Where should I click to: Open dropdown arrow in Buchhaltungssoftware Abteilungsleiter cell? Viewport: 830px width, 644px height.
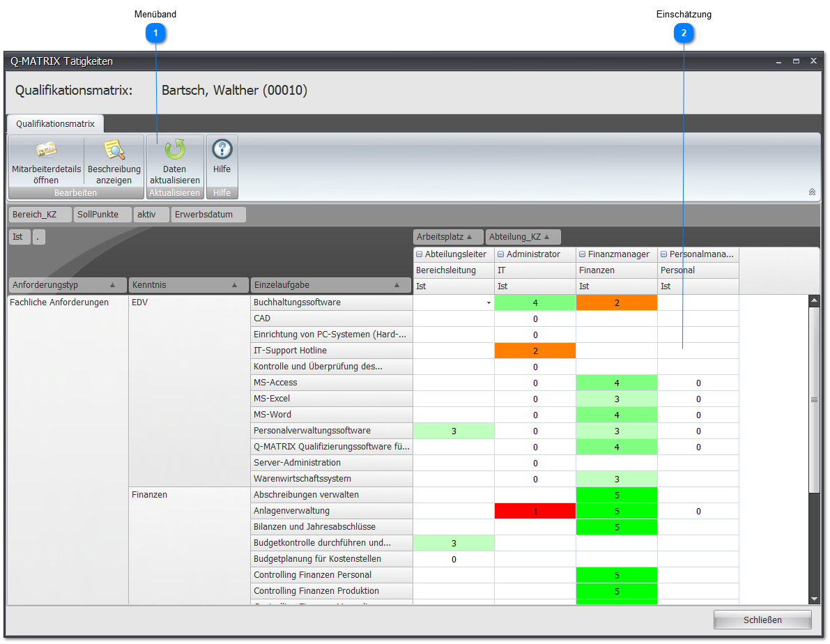[x=489, y=303]
